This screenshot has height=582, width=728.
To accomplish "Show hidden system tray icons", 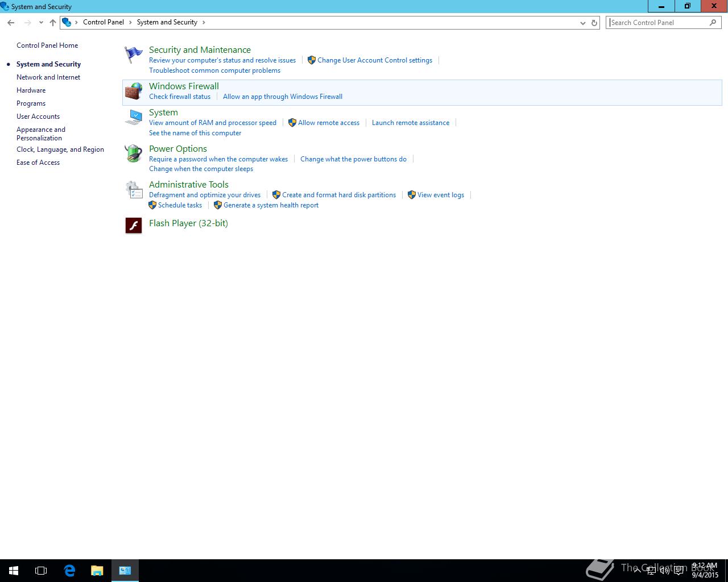I will click(x=638, y=570).
